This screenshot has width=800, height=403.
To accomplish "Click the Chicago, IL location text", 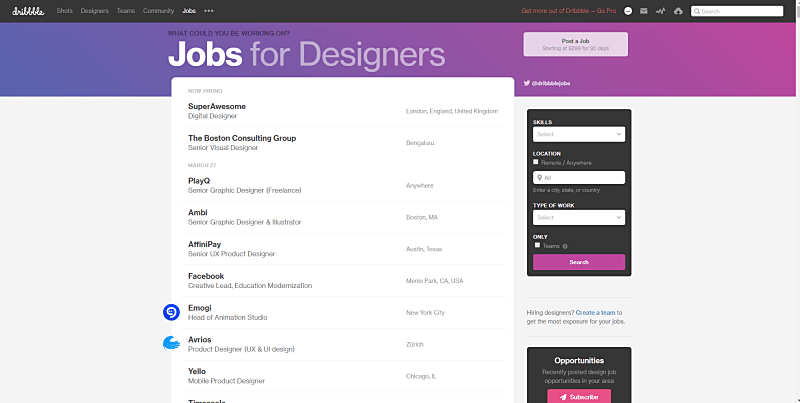I will 421,376.
